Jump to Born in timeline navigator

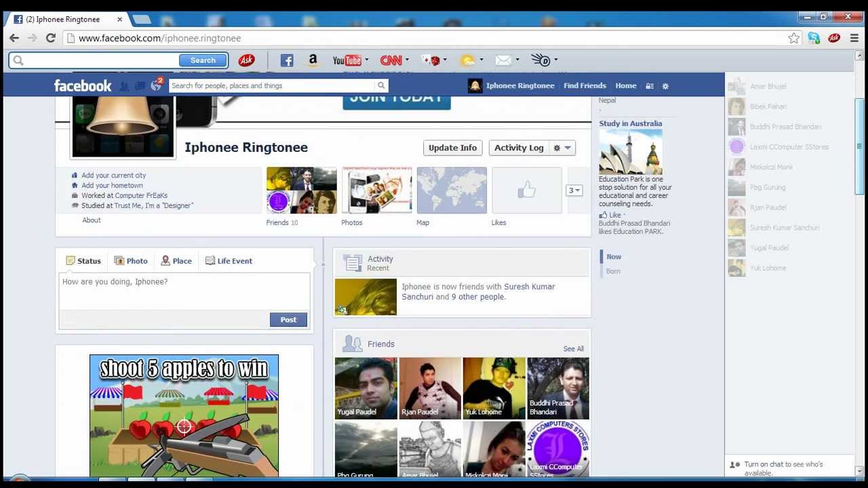pyautogui.click(x=613, y=271)
